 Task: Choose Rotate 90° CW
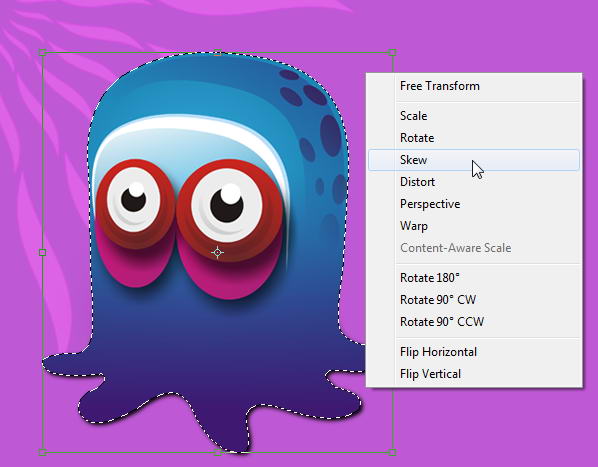[x=473, y=300]
